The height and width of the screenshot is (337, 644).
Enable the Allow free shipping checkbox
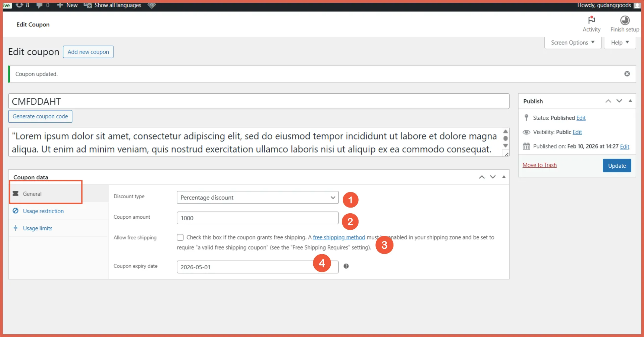[x=180, y=237]
